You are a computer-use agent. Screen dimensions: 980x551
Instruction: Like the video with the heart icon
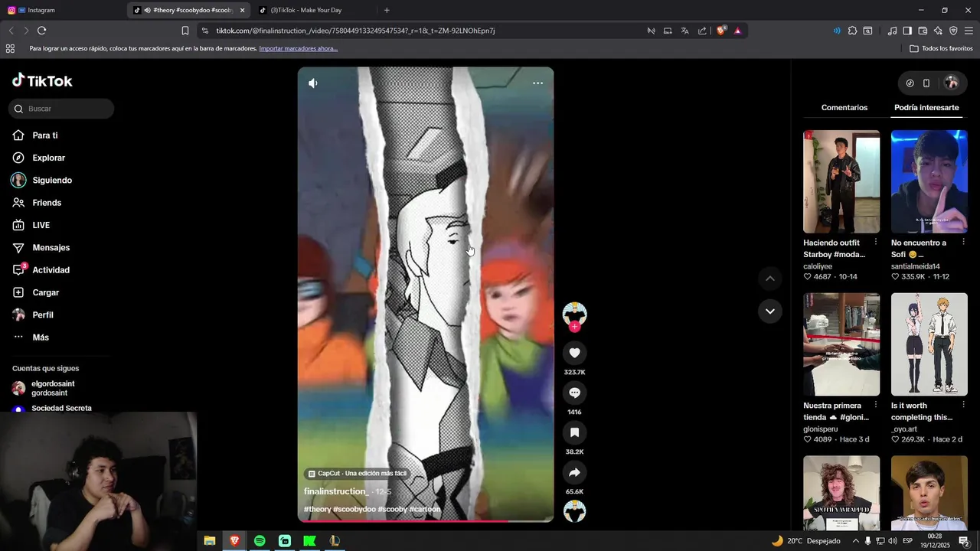tap(574, 353)
